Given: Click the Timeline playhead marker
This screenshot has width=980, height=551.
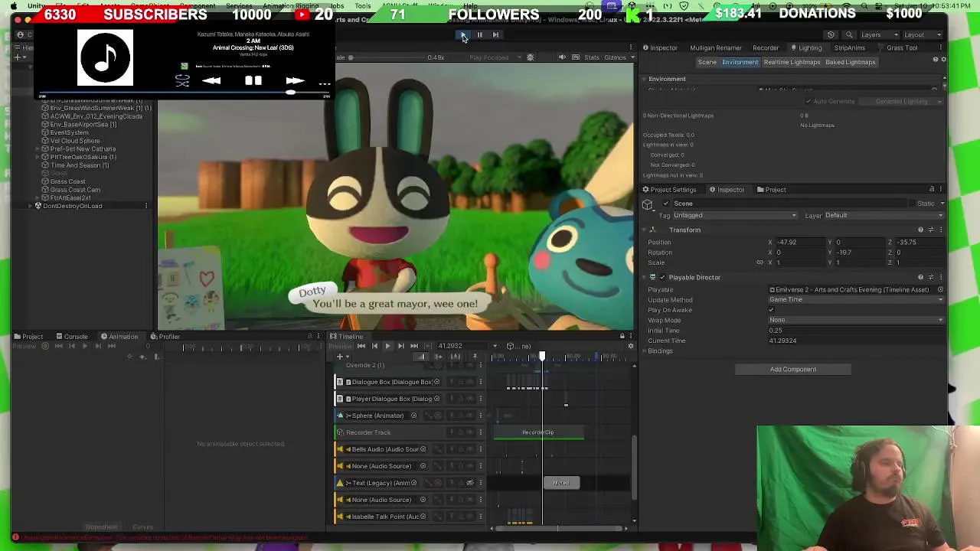Looking at the screenshot, I should point(542,357).
